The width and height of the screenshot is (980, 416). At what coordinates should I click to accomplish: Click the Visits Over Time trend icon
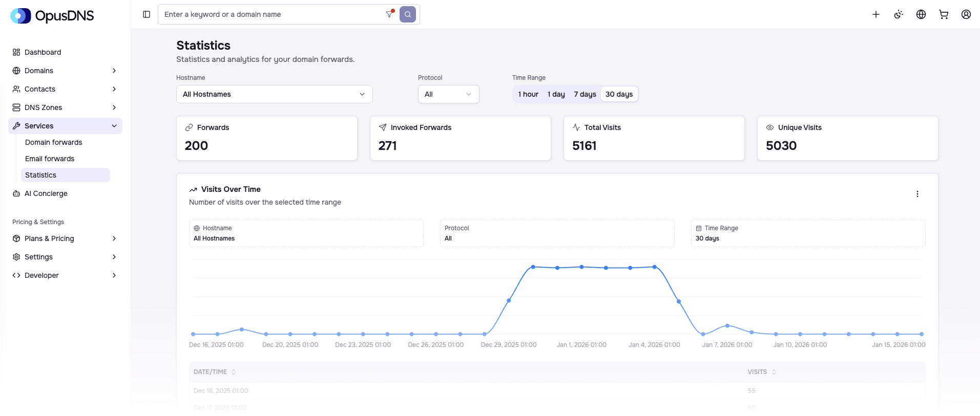[193, 189]
